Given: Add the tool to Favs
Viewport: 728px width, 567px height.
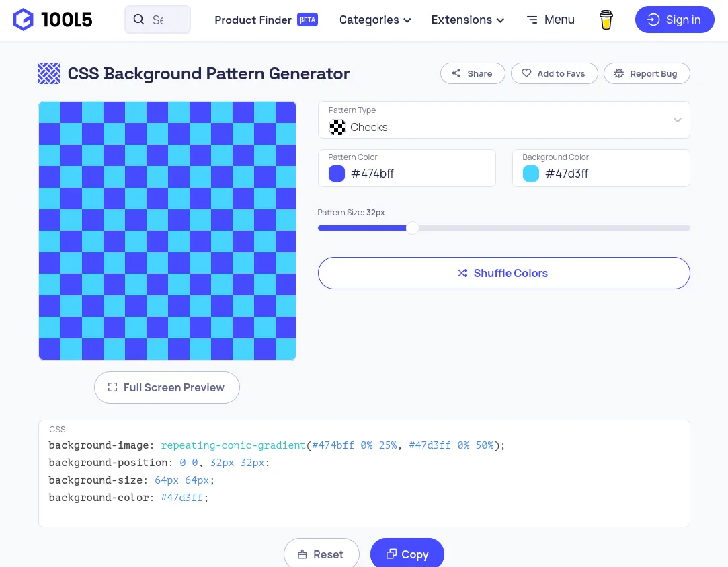Looking at the screenshot, I should pos(555,73).
